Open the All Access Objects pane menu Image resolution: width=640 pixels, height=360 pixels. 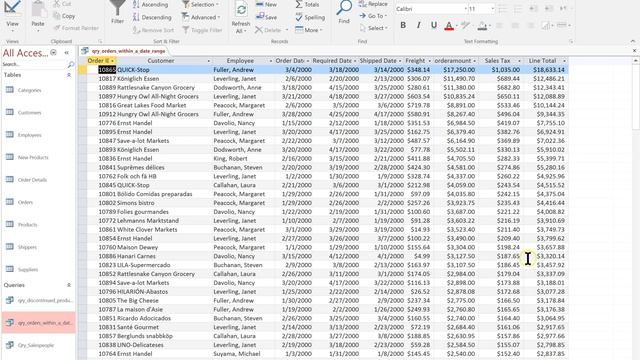pos(53,52)
